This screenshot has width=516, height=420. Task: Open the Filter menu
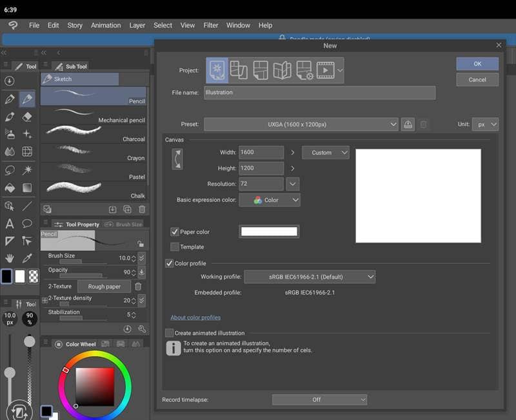click(211, 25)
